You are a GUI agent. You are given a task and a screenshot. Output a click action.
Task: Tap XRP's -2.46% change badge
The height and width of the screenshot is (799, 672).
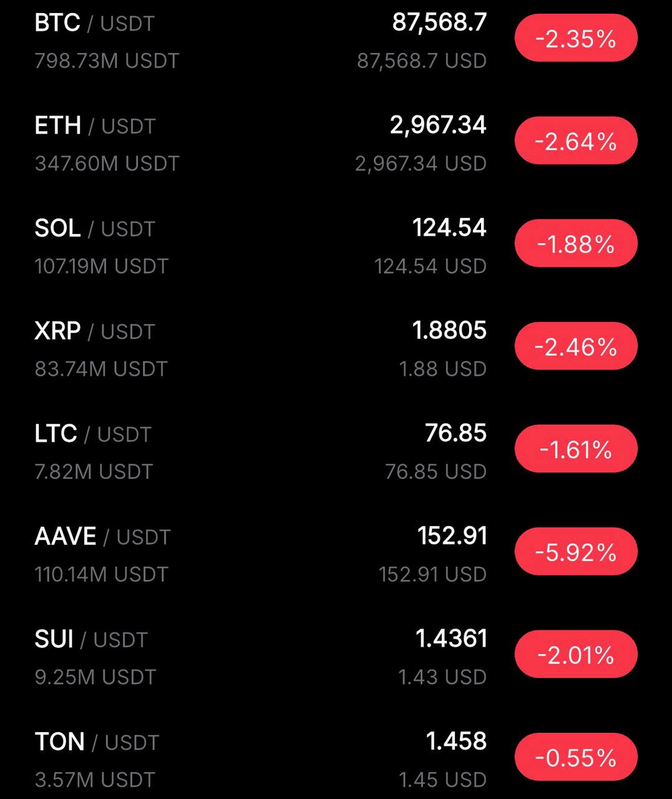tap(575, 346)
